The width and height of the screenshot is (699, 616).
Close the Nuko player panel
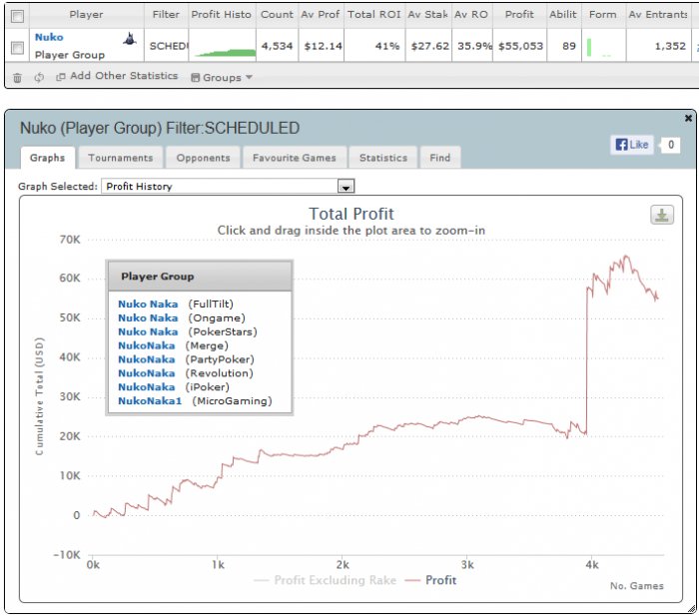point(688,118)
